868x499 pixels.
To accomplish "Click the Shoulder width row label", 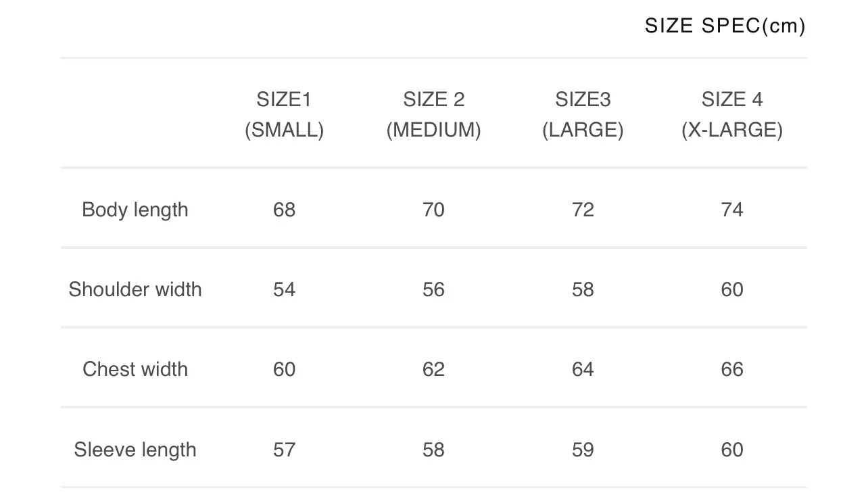I will pyautogui.click(x=135, y=289).
